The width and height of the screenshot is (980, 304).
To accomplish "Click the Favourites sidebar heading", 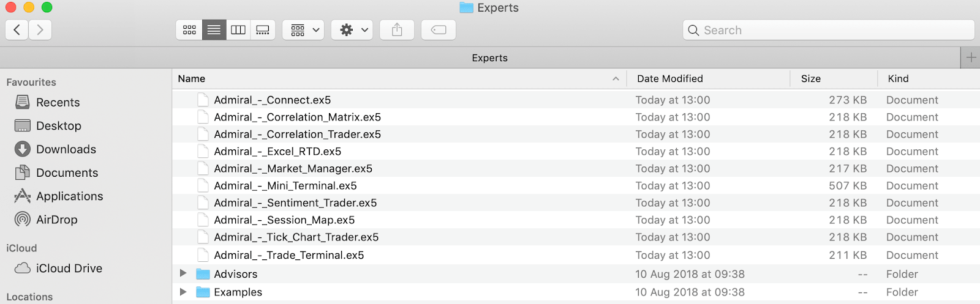I will pyautogui.click(x=31, y=82).
